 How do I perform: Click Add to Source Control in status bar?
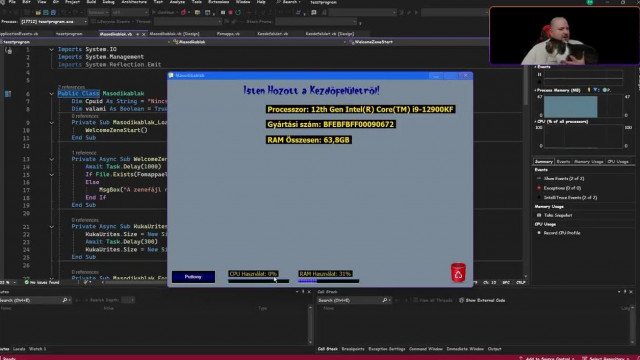pyautogui.click(x=547, y=358)
